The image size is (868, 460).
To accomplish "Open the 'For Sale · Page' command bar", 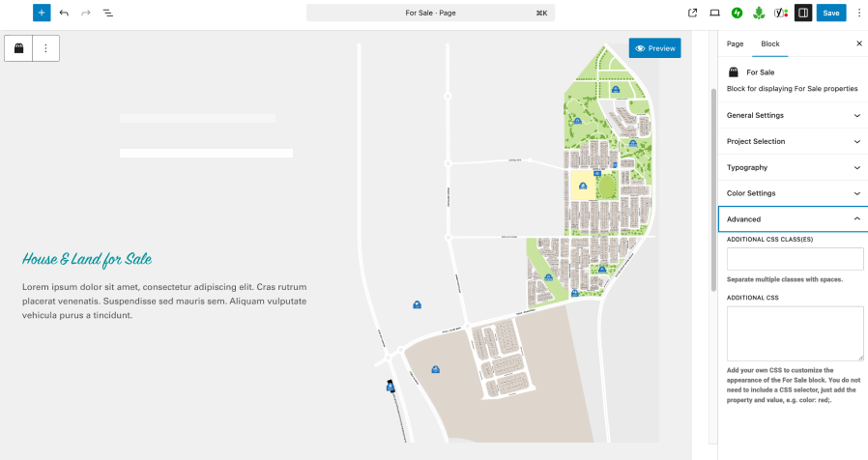I will pyautogui.click(x=430, y=13).
